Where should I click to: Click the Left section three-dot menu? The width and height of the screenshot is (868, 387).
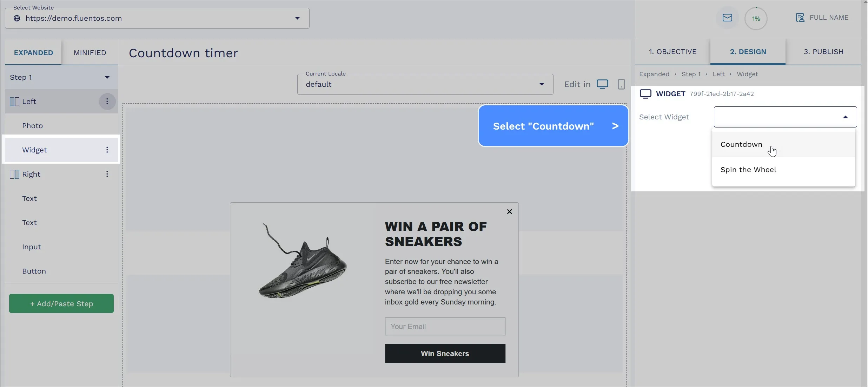[x=107, y=101]
